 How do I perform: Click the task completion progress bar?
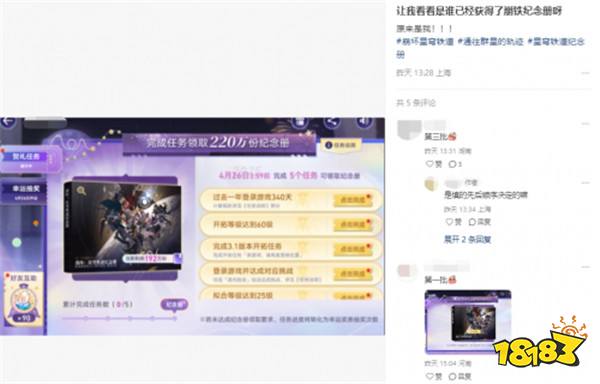119,318
